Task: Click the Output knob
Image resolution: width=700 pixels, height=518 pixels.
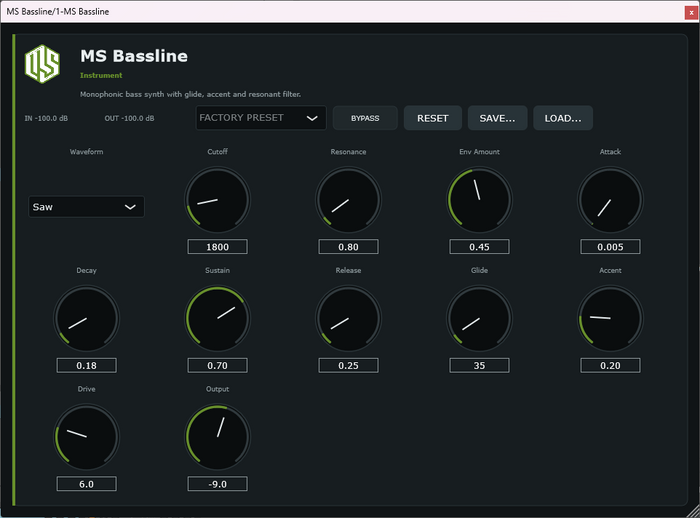Action: tap(217, 437)
